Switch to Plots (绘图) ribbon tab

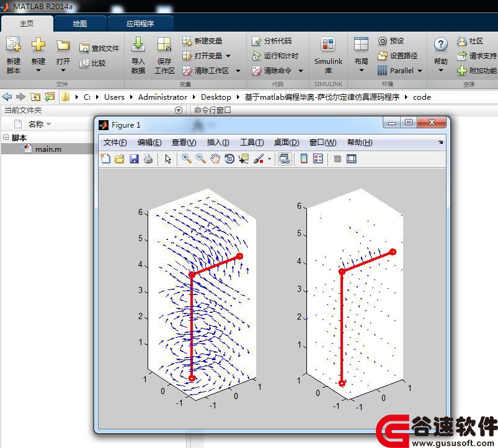click(x=80, y=24)
